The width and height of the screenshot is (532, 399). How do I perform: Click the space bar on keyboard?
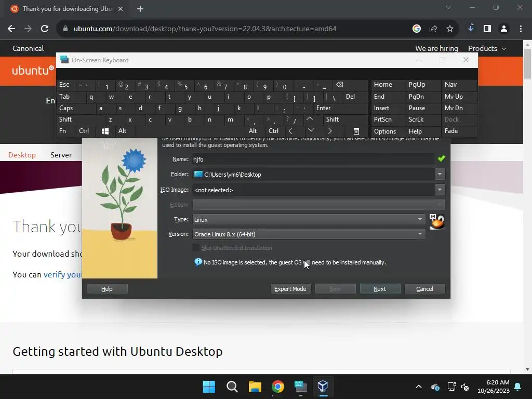pos(190,131)
